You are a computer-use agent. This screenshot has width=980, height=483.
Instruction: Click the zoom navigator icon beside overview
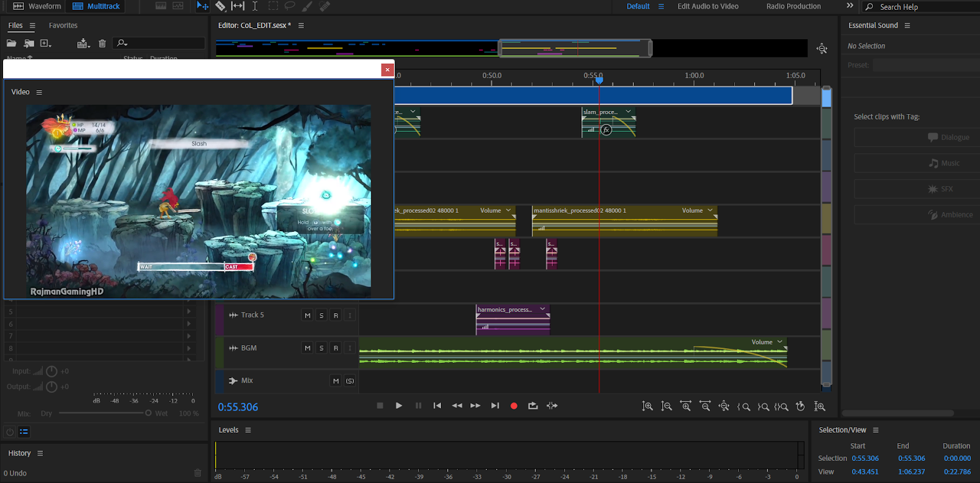822,48
